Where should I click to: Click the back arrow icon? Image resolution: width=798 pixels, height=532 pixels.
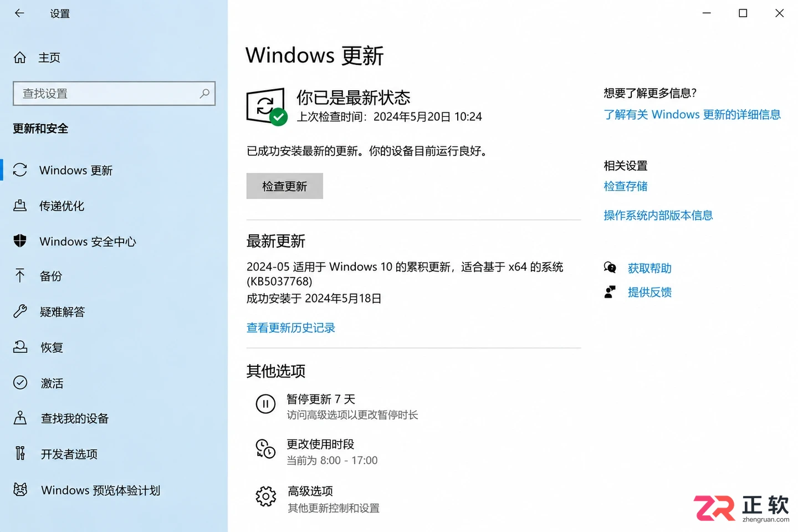pyautogui.click(x=19, y=13)
